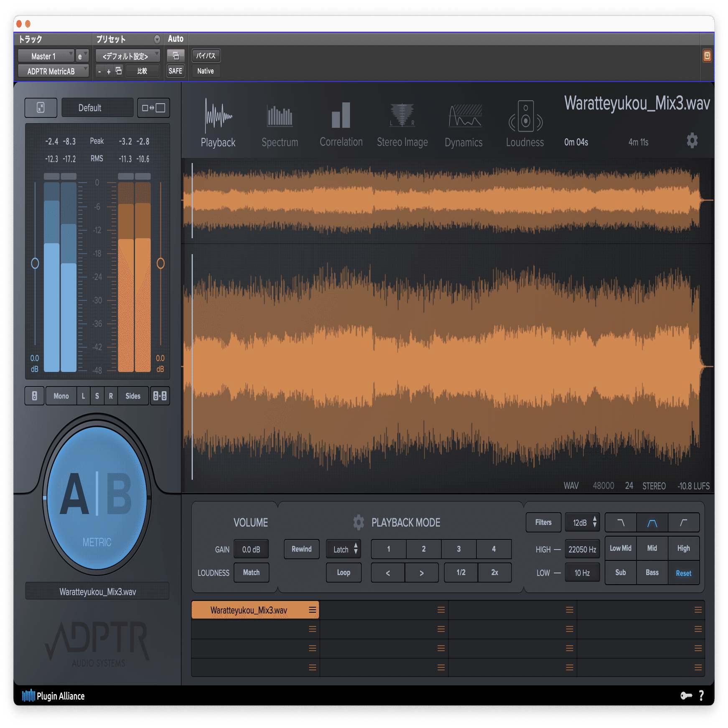Click the preset load icon left of Default
This screenshot has width=728, height=728.
coord(41,108)
